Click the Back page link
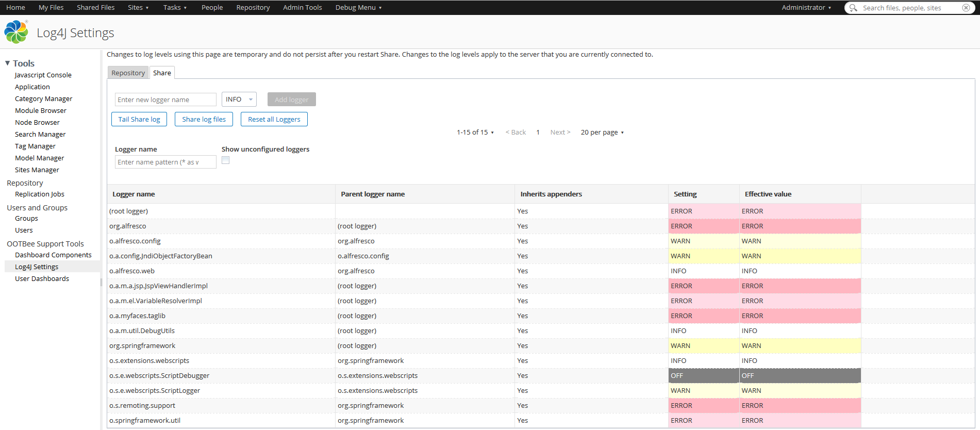980x430 pixels. (x=516, y=133)
